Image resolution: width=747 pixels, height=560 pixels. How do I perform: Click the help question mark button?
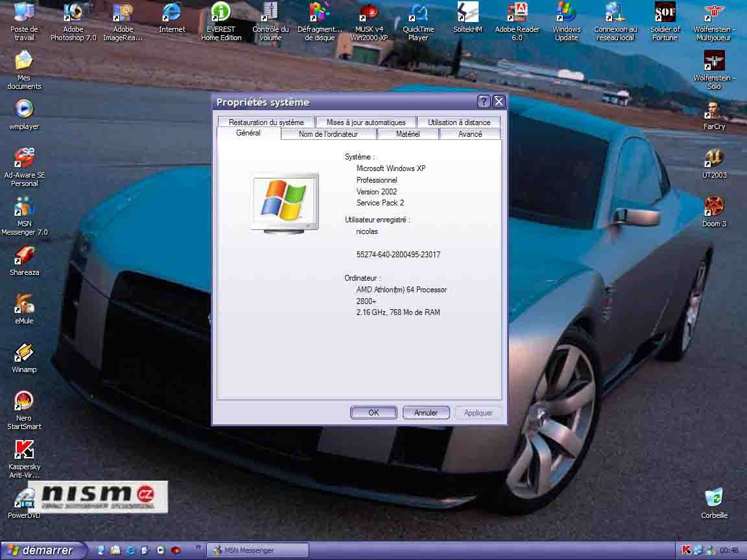pos(484,101)
